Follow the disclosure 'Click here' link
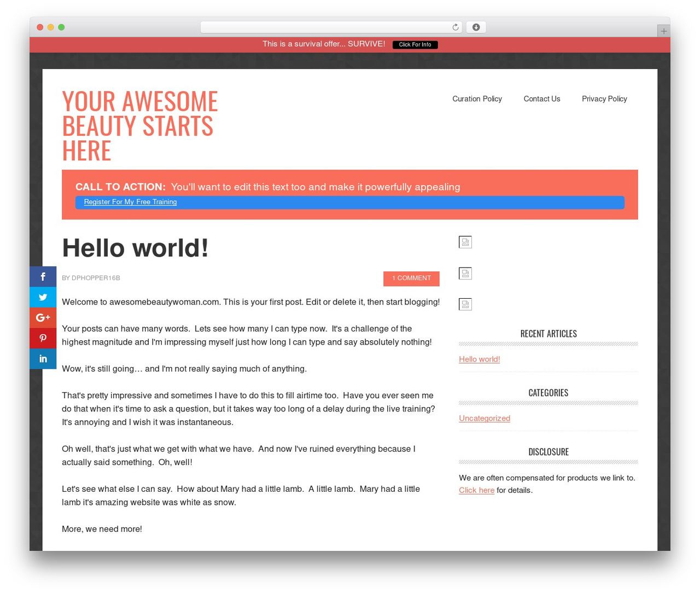The height and width of the screenshot is (593, 700). point(476,490)
